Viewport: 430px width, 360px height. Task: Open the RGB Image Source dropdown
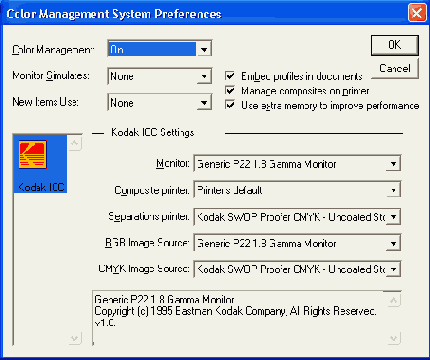point(297,243)
